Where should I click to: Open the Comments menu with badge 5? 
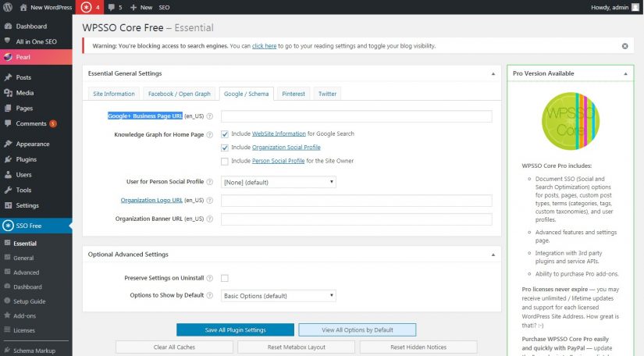pyautogui.click(x=36, y=123)
